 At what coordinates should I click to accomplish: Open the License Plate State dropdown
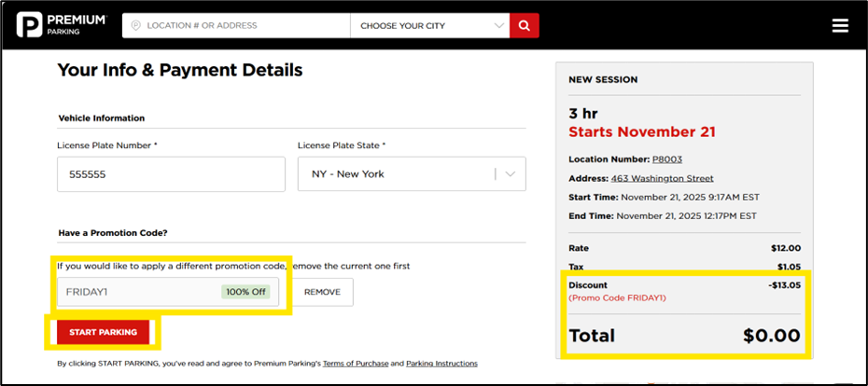click(412, 174)
